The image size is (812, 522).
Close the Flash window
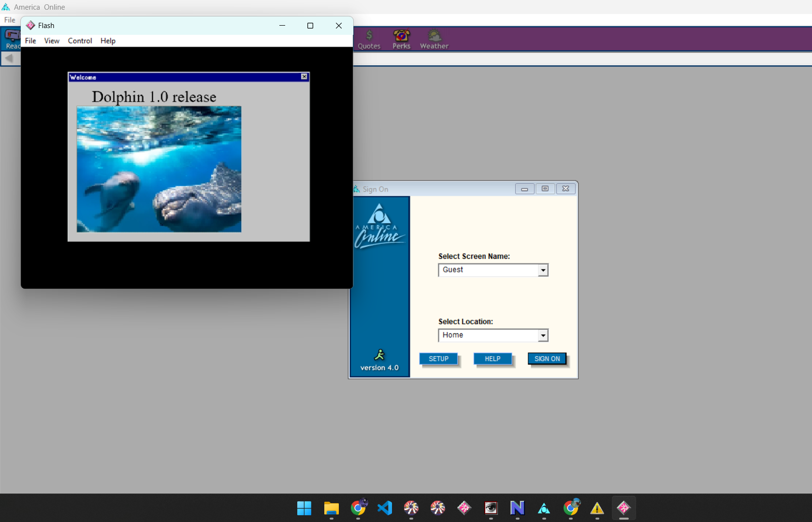click(x=339, y=26)
